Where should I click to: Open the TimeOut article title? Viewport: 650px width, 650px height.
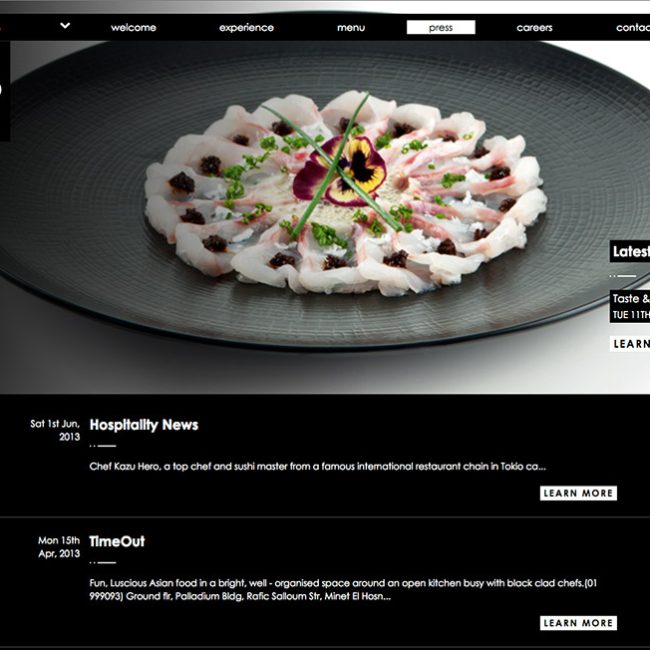tap(117, 541)
